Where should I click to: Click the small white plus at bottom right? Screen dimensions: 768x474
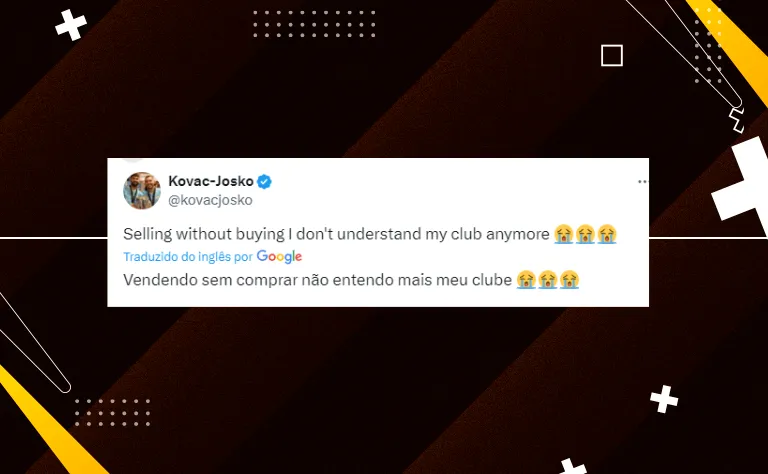click(x=664, y=399)
